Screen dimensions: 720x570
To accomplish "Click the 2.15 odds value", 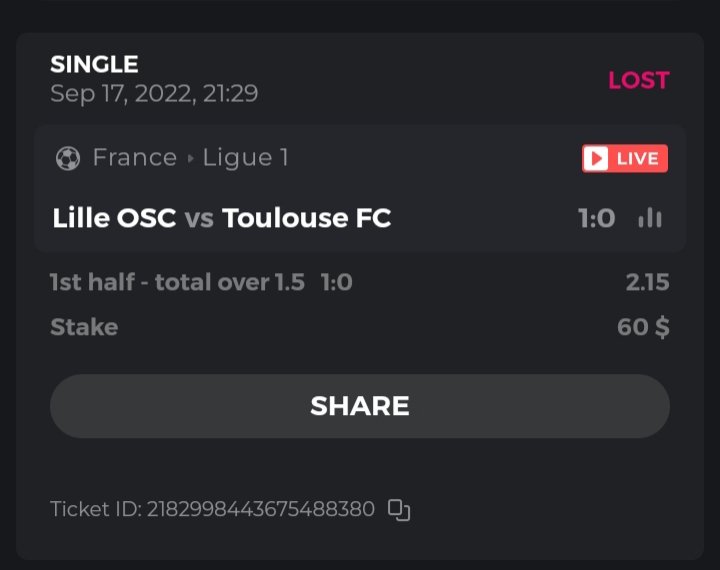I will [x=647, y=283].
